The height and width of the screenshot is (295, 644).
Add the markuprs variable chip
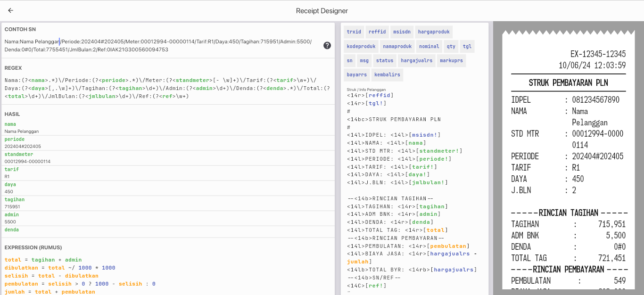[452, 60]
